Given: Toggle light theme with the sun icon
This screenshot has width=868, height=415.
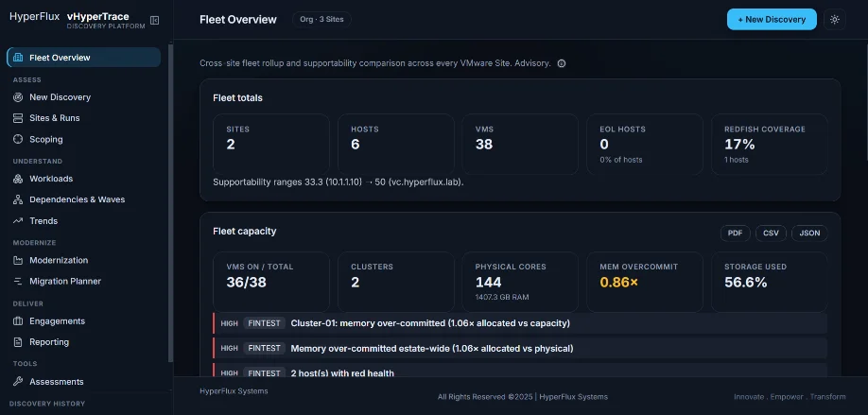Looking at the screenshot, I should pyautogui.click(x=835, y=19).
